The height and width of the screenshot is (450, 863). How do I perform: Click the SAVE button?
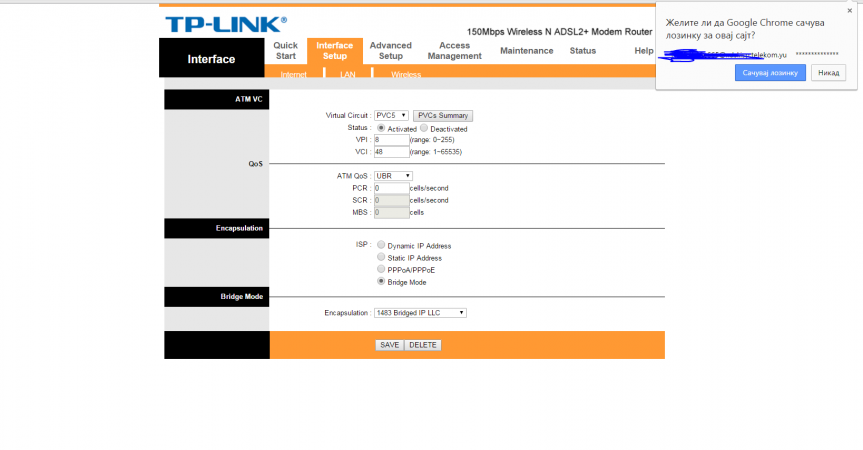click(x=390, y=345)
